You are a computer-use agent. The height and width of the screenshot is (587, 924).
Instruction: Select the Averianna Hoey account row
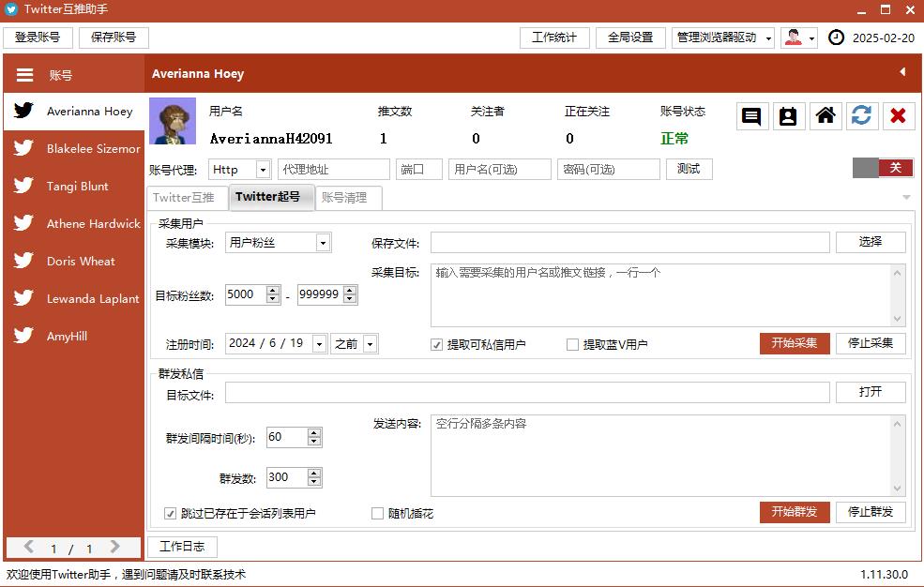74,112
